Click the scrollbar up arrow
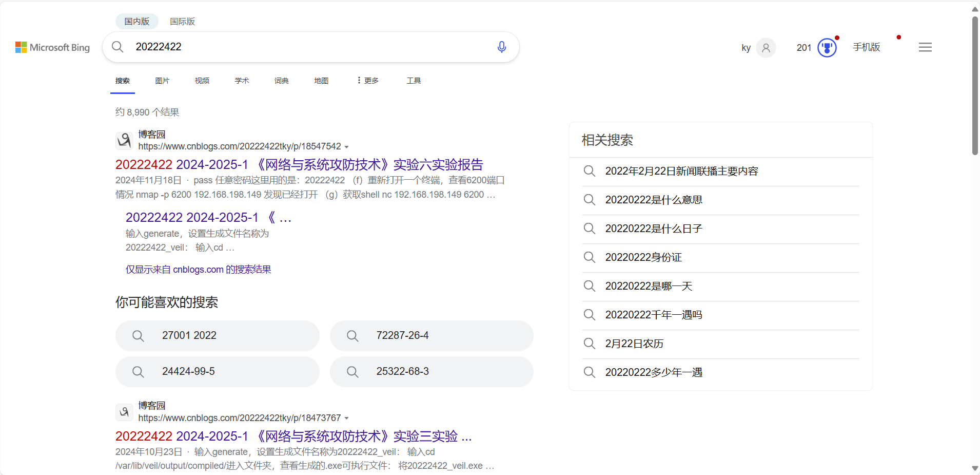This screenshot has height=475, width=980. 975,9
